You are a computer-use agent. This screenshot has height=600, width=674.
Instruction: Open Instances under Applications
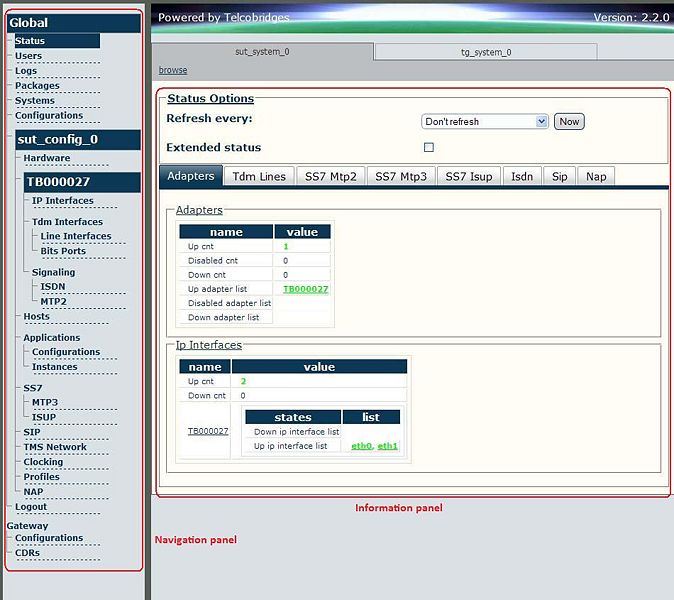coord(55,367)
